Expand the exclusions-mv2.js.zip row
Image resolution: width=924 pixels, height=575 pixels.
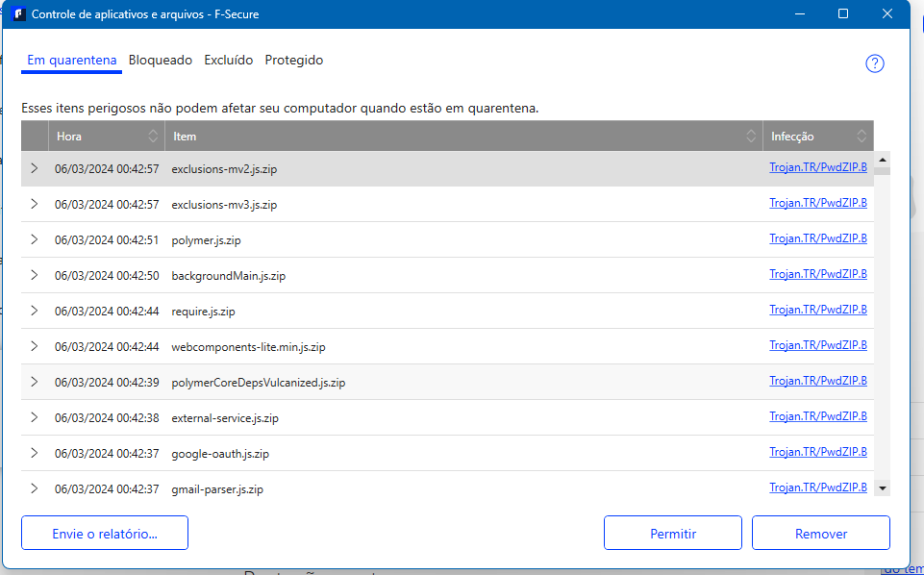tap(35, 168)
